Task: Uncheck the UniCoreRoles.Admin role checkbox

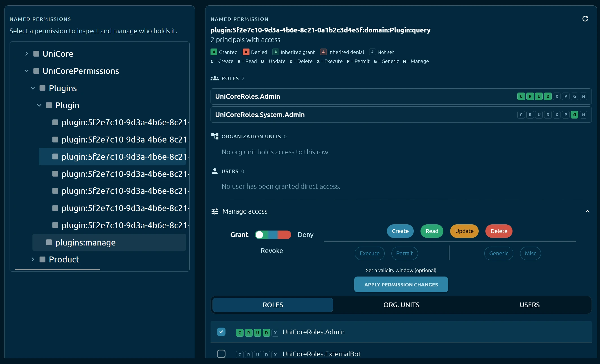Action: point(221,332)
